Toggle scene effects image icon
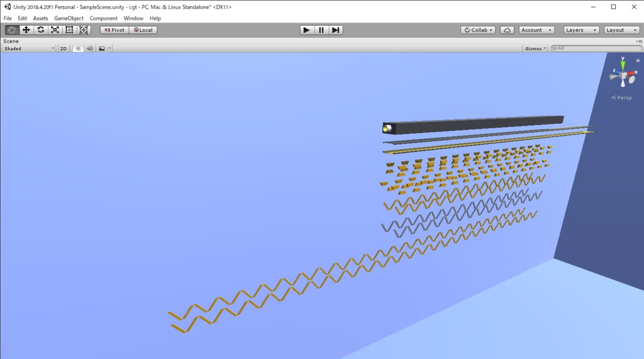644x359 pixels. coord(102,48)
